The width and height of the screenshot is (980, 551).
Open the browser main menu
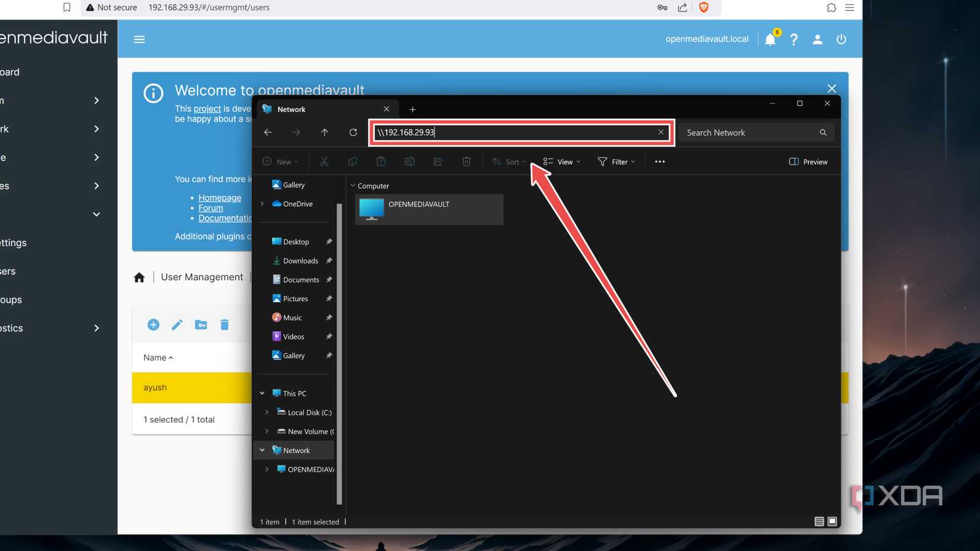849,7
